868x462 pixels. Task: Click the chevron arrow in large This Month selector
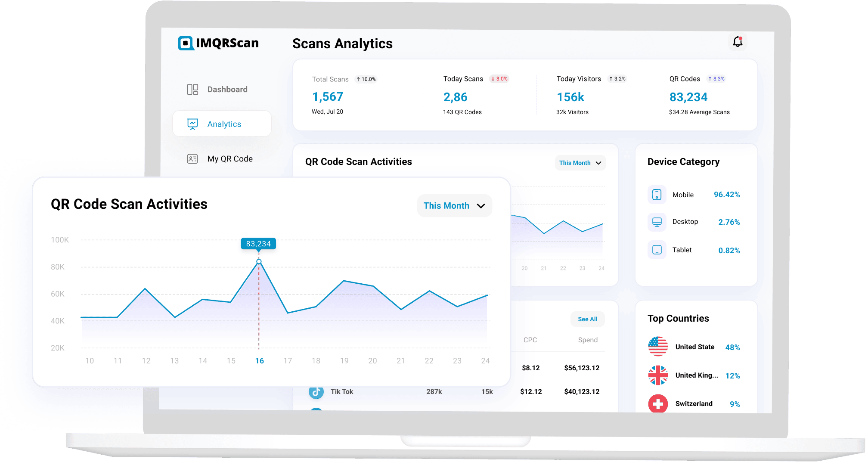click(481, 206)
